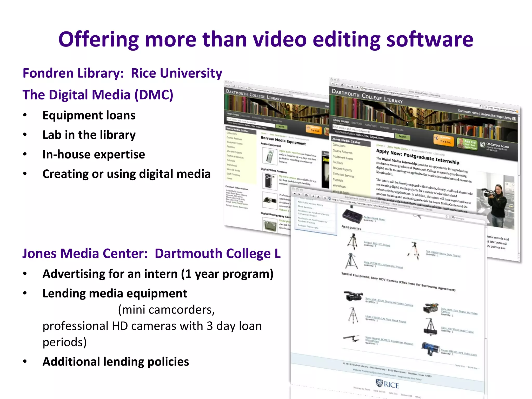Open Course Reserves in the Internship window sidebar

click(x=342, y=152)
